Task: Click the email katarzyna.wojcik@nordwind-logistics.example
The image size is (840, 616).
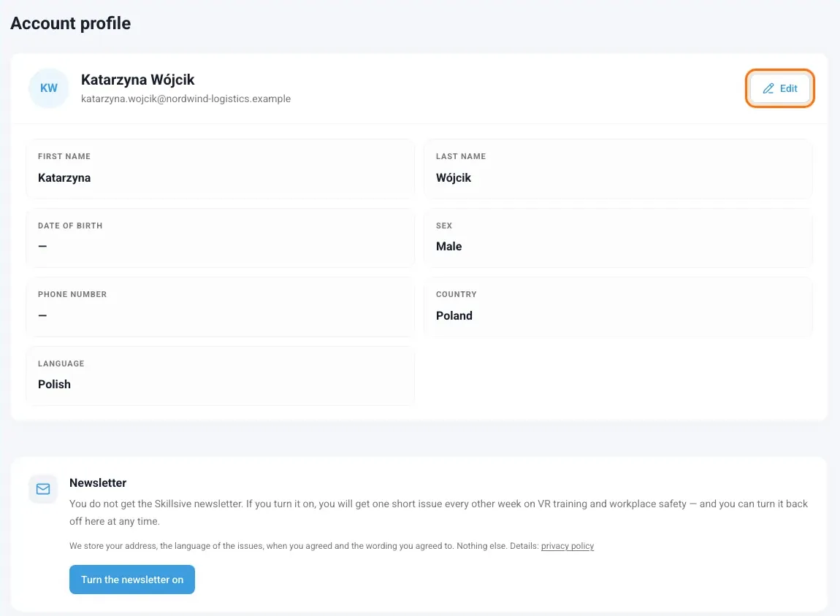Action: pos(186,99)
